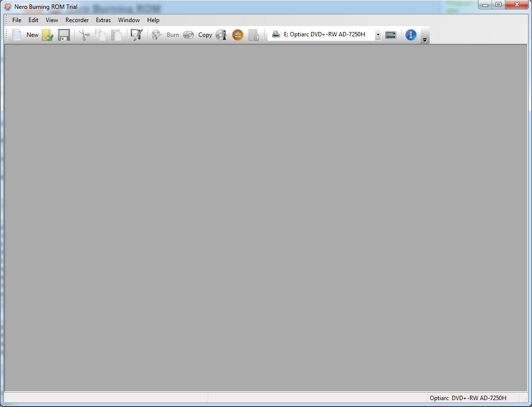Save the current compilation
Screen dimensions: 532x407
63,34
